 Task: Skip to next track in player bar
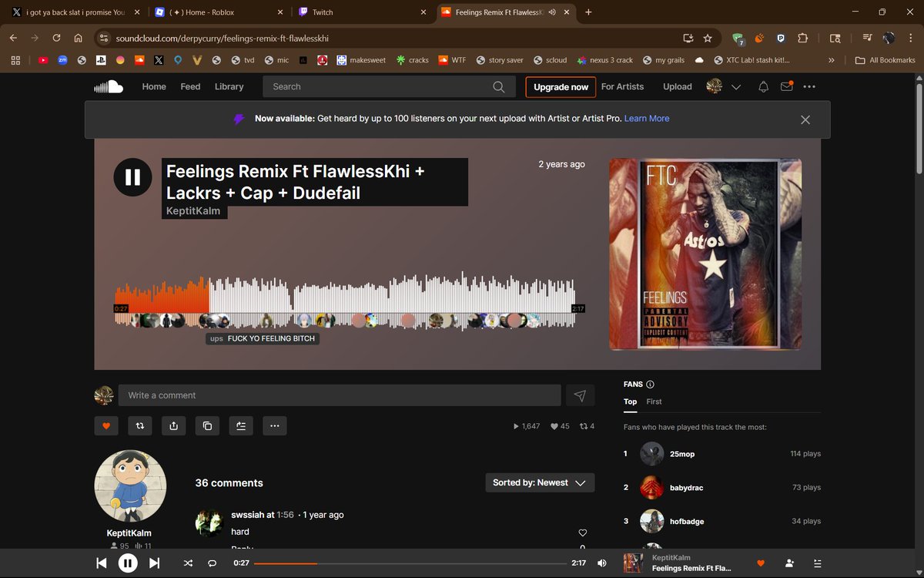[154, 563]
